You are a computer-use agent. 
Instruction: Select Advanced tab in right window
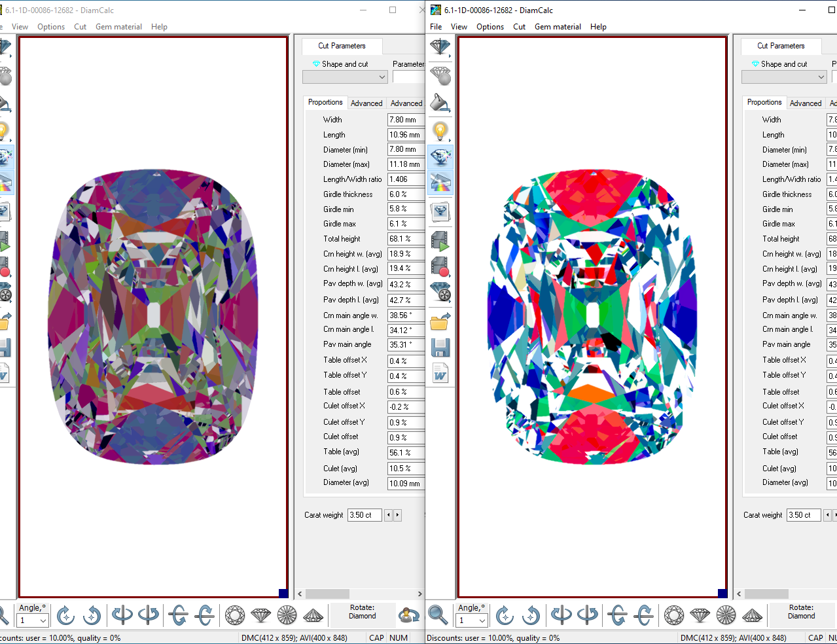pos(806,103)
